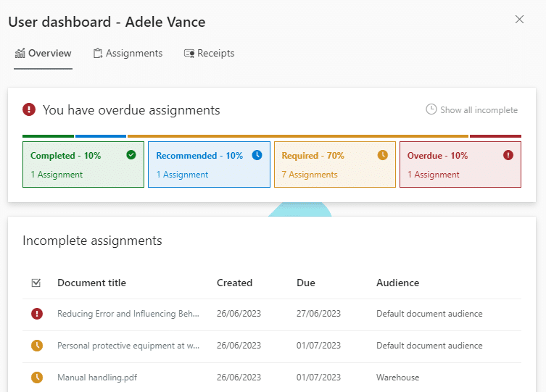Click overdue icon on Reducing Error row
This screenshot has width=546, height=392.
coord(37,314)
